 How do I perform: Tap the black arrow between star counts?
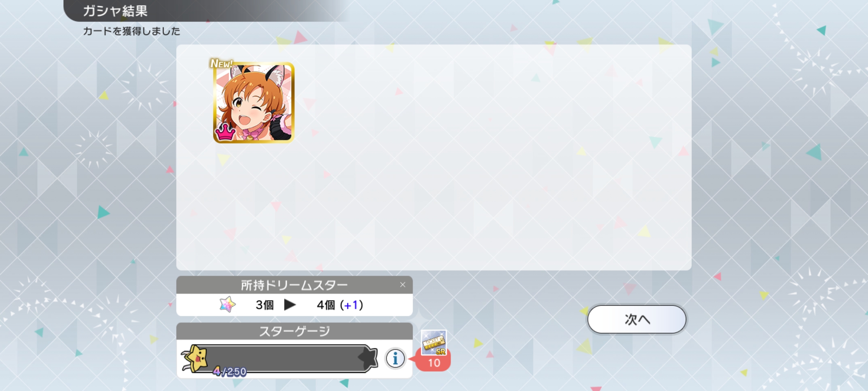(x=290, y=305)
